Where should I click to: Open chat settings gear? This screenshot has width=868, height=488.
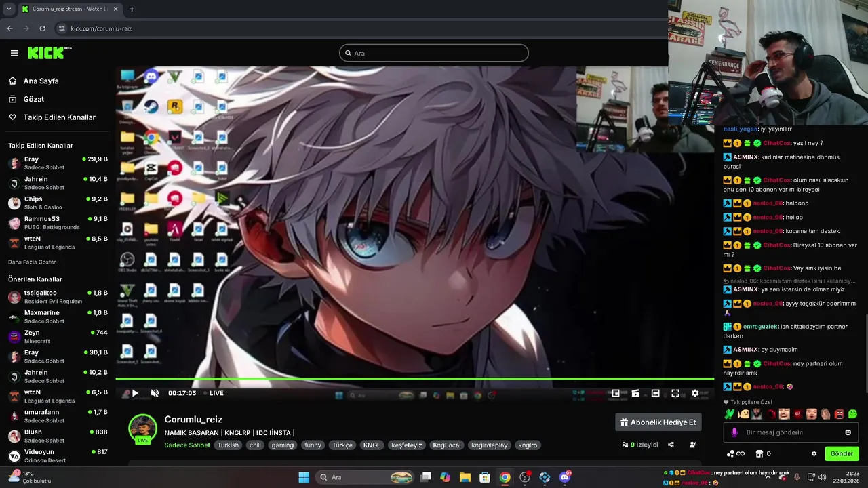[x=814, y=453]
